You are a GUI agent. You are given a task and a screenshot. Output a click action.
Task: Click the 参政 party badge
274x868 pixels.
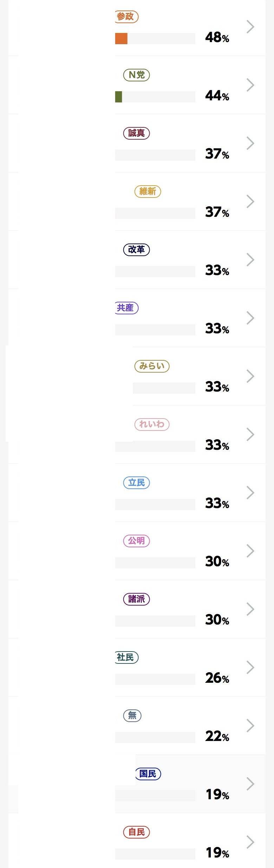(127, 16)
